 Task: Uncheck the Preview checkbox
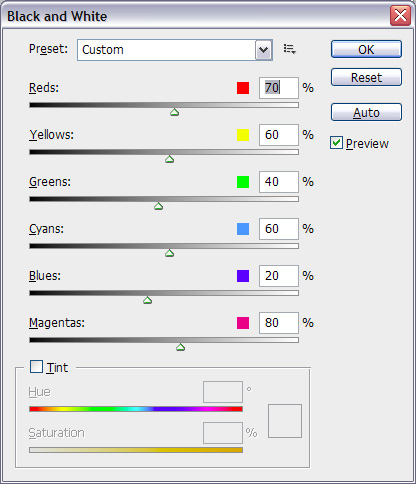[336, 143]
